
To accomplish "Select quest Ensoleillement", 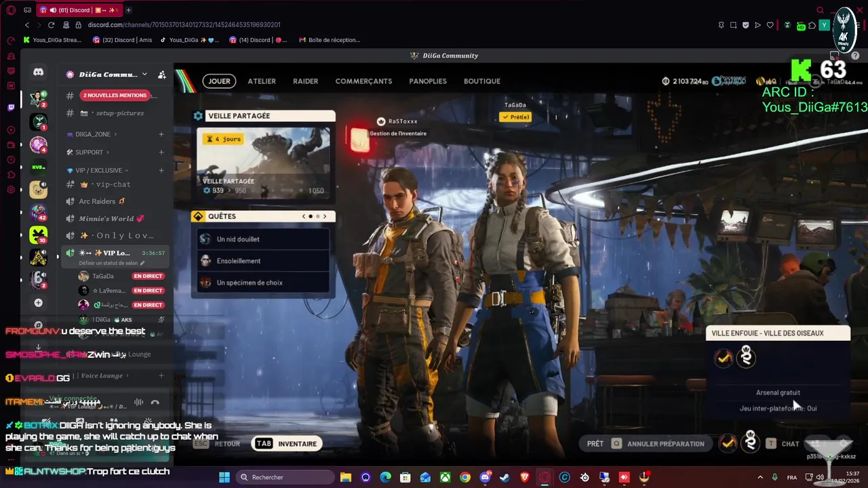I will 264,261.
